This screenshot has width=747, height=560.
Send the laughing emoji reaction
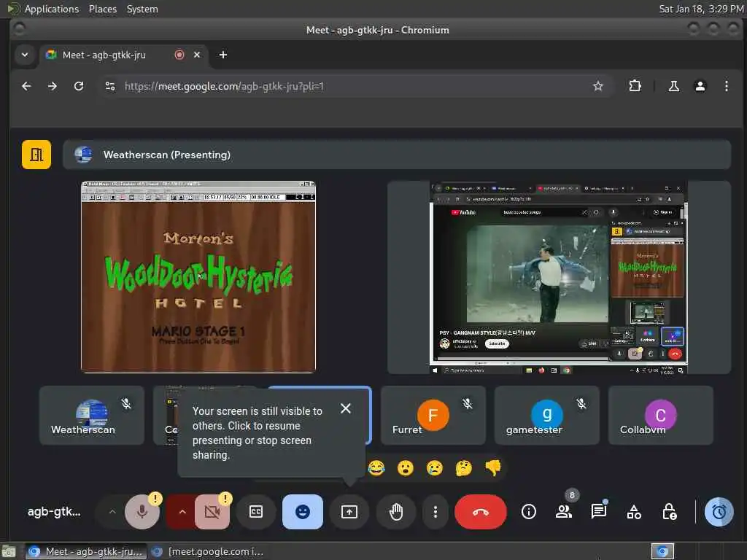coord(376,468)
